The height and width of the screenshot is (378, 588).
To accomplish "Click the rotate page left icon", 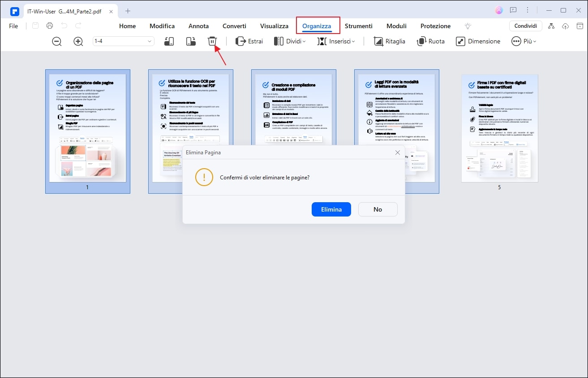I will [x=169, y=41].
